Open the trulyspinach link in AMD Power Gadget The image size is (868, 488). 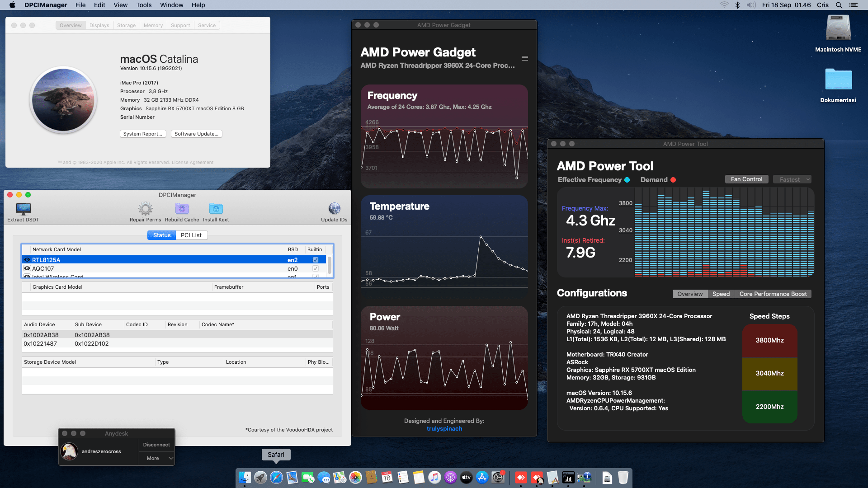[x=444, y=428]
